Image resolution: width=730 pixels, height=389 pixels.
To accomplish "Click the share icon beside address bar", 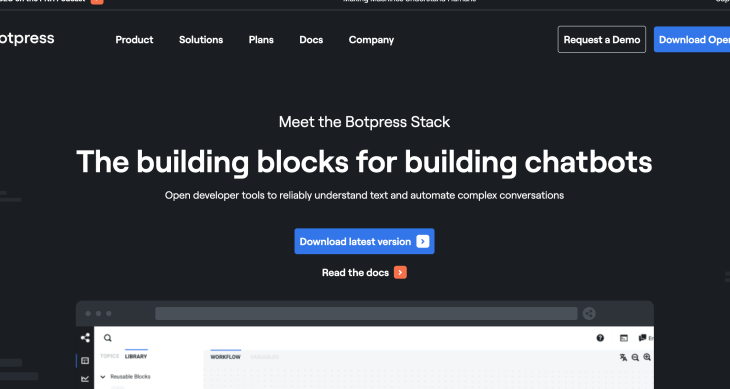I will [x=589, y=314].
